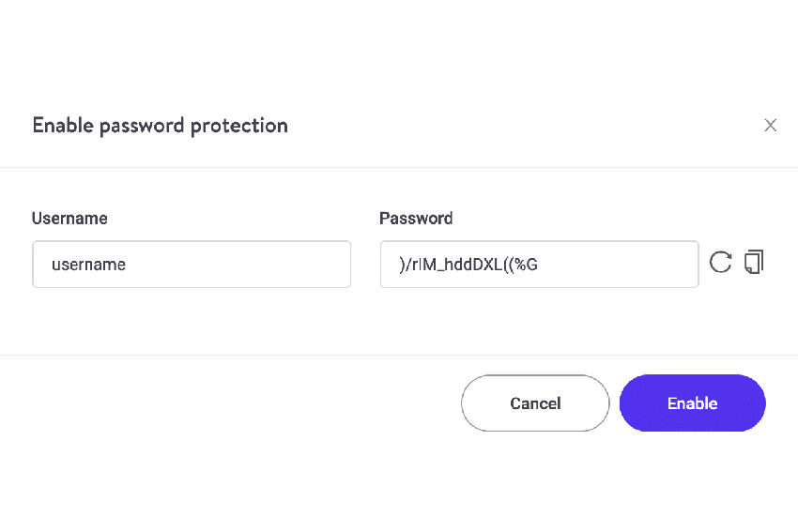The height and width of the screenshot is (532, 798).
Task: Click the Enable button
Action: click(x=692, y=403)
